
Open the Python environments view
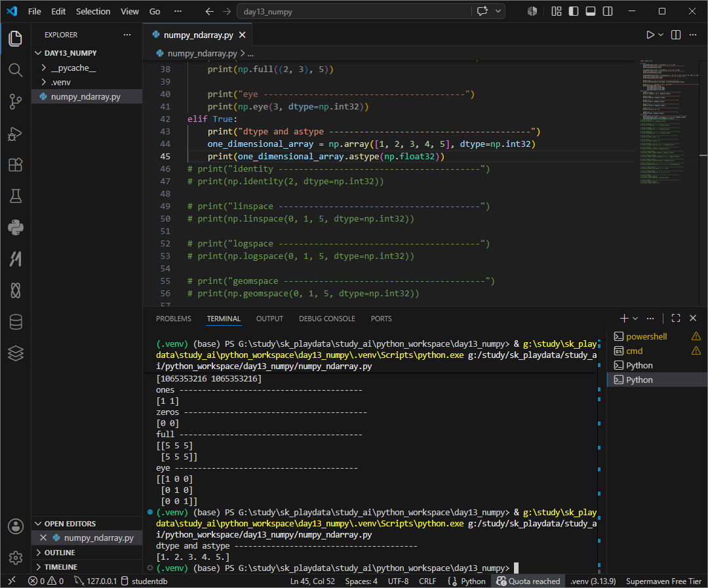[x=15, y=227]
